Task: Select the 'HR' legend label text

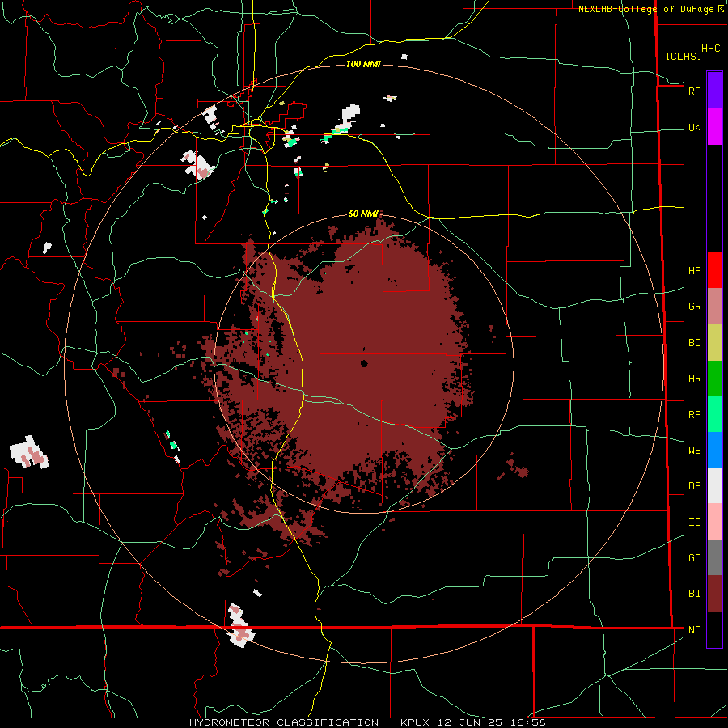Action: pyautogui.click(x=694, y=379)
